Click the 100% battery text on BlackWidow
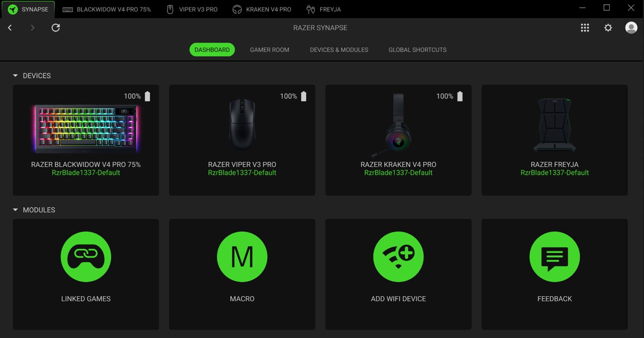Viewport: 644px width, 338px height. click(132, 96)
